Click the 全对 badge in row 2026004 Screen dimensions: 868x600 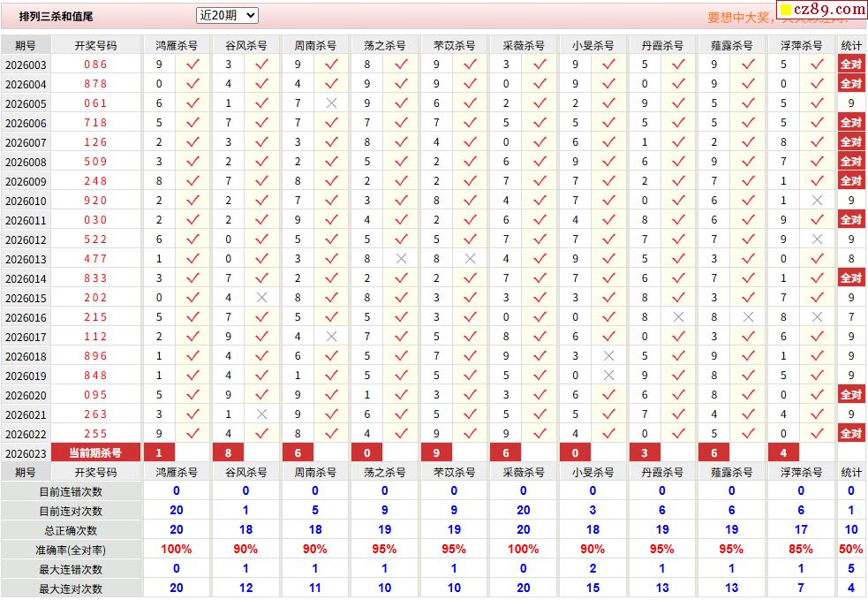[851, 84]
